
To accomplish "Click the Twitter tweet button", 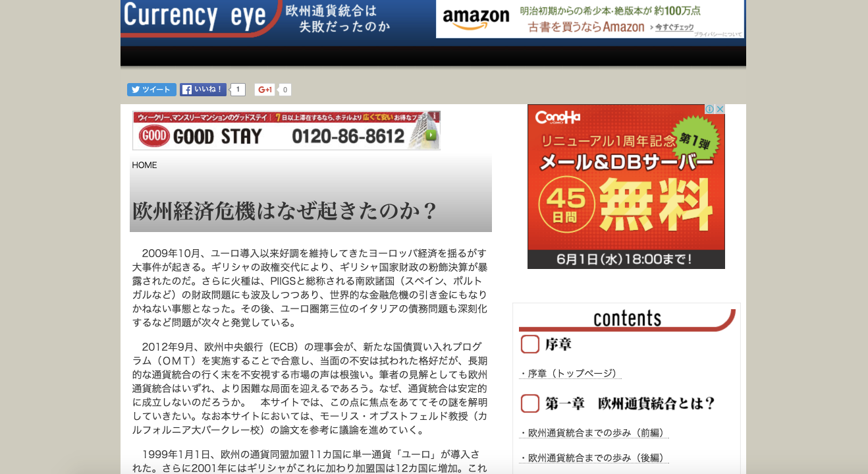I will click(151, 90).
